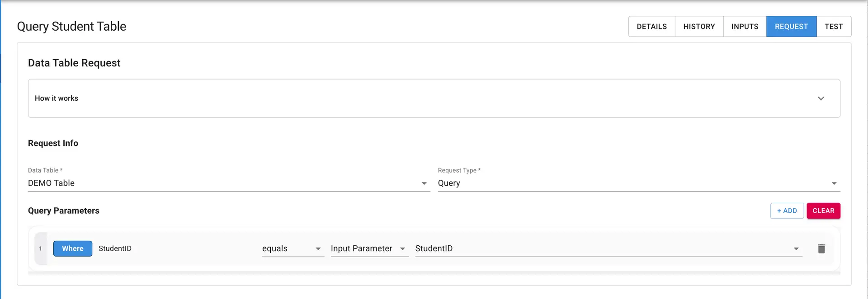Expand the How it works chevron
The width and height of the screenshot is (868, 299).
(821, 98)
